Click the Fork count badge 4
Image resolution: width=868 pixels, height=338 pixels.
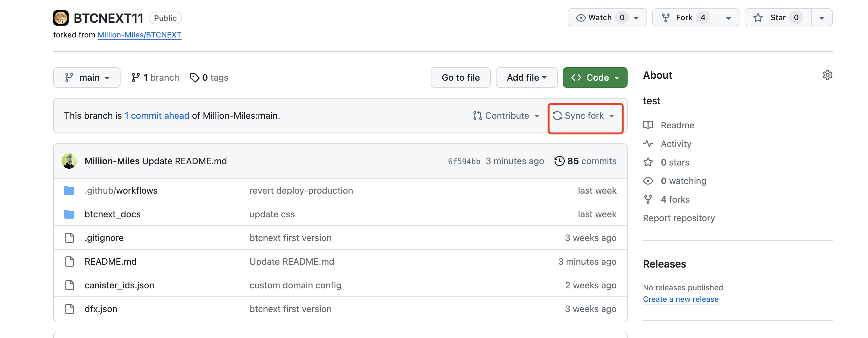click(x=703, y=18)
